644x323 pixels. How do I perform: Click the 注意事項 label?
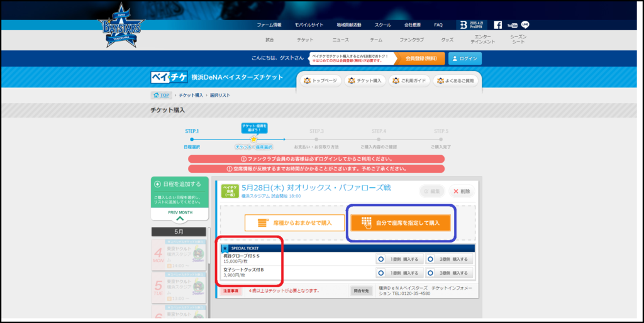230,290
